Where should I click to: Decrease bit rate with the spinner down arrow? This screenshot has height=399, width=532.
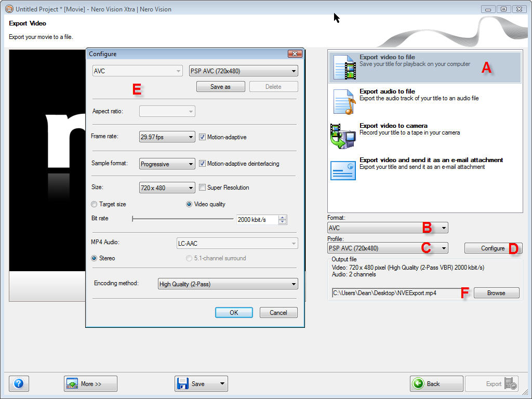[x=282, y=222]
